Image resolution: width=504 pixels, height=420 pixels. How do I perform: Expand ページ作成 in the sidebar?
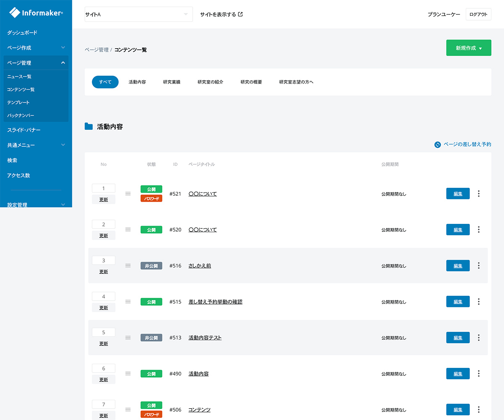click(36, 48)
